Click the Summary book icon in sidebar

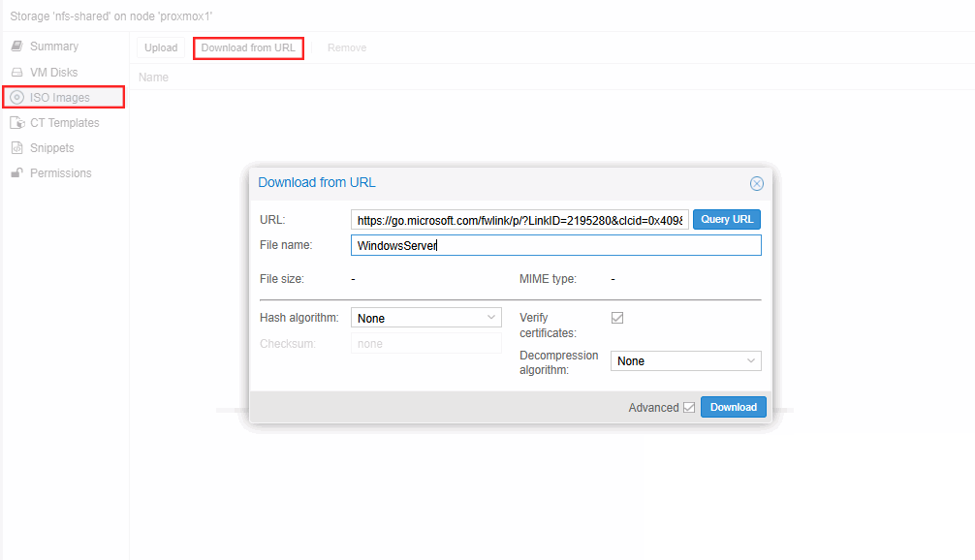point(16,47)
